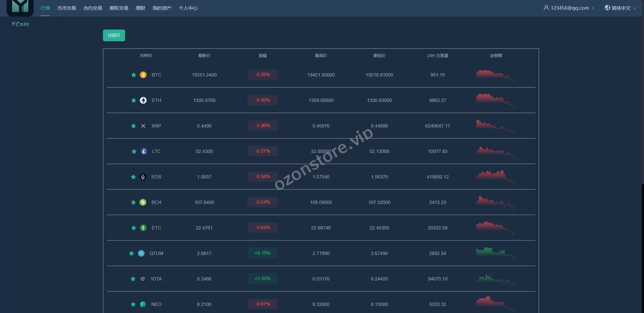Open the BTC trend chart thumbnail
Image resolution: width=644 pixels, height=313 pixels.
(x=496, y=75)
